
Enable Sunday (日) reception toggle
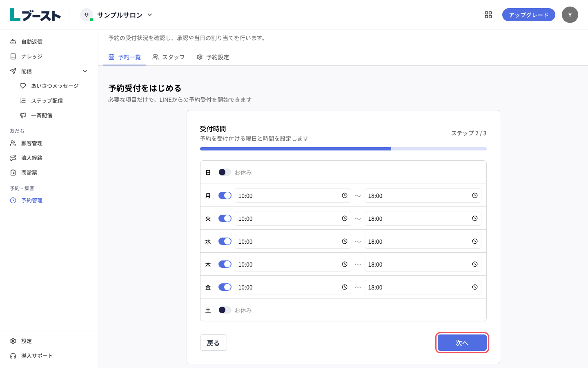[x=225, y=172]
